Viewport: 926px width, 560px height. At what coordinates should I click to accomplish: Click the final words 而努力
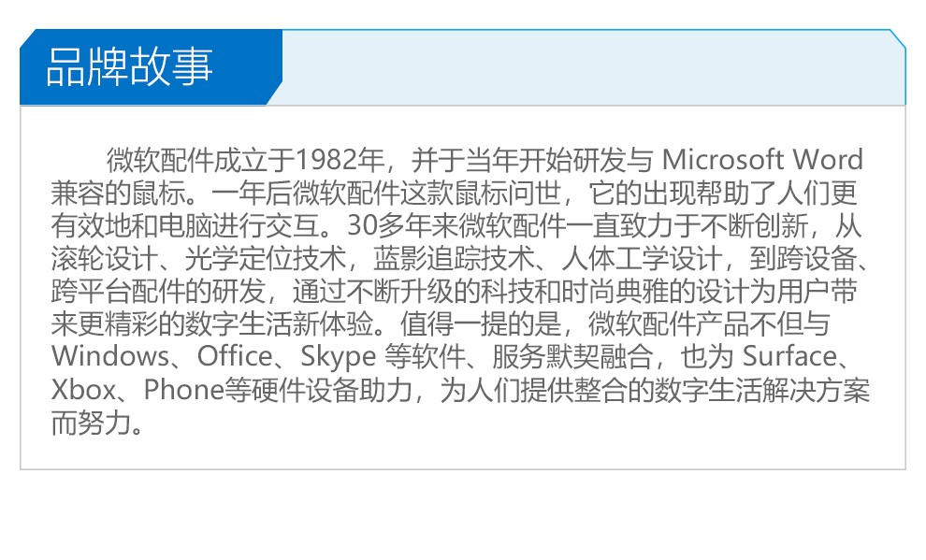point(92,423)
